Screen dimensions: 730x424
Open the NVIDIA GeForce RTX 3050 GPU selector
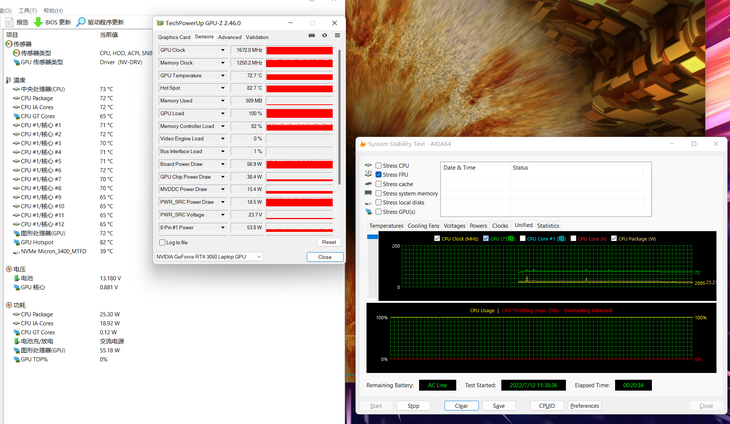point(209,257)
